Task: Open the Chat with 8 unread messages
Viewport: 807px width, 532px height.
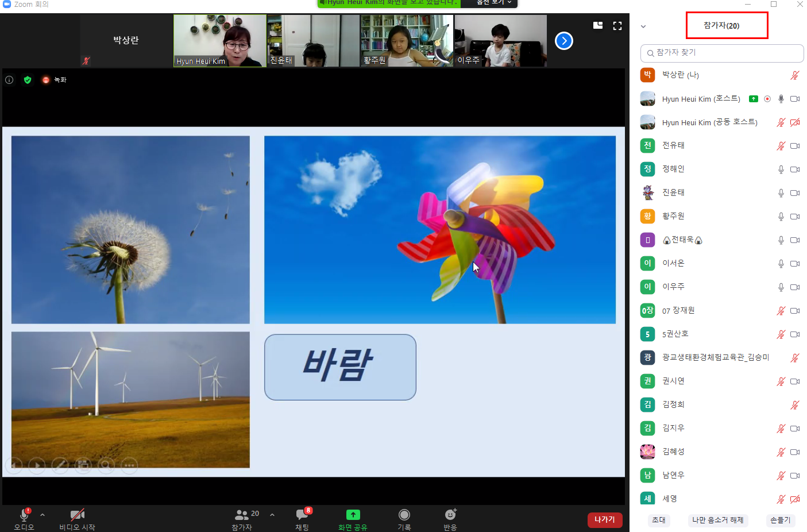Action: coord(302,514)
